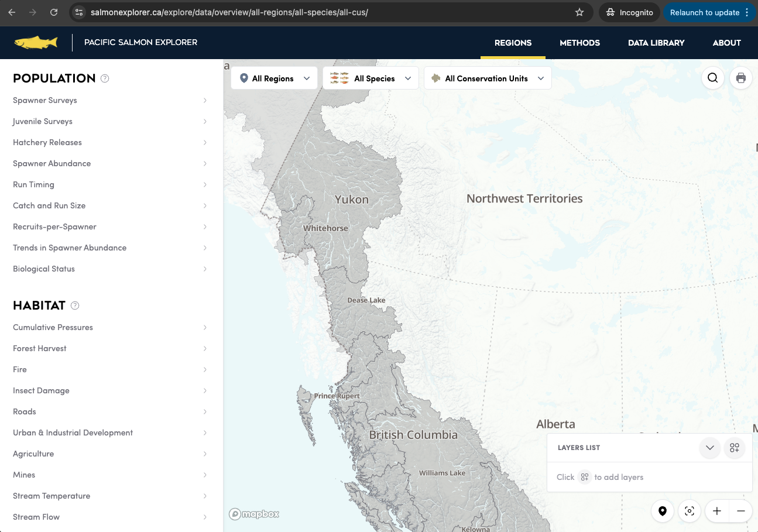The width and height of the screenshot is (758, 532).
Task: Click the yellow salmon logo
Action: tap(36, 43)
